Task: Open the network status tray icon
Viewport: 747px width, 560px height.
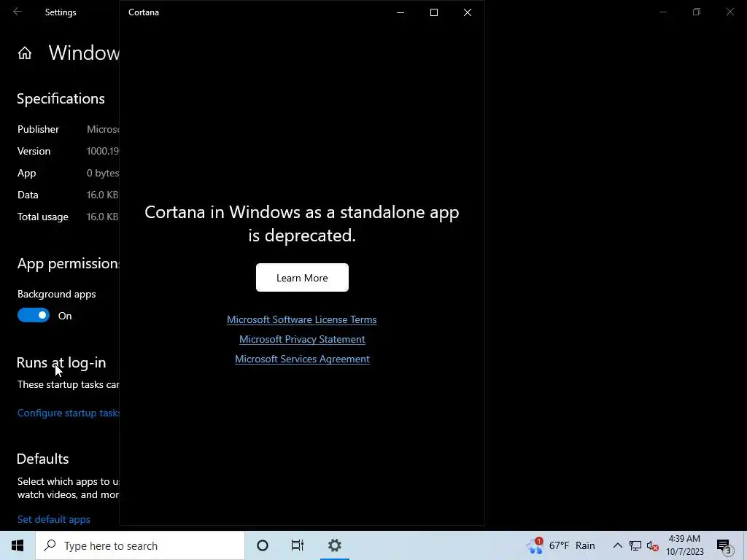Action: pyautogui.click(x=635, y=545)
